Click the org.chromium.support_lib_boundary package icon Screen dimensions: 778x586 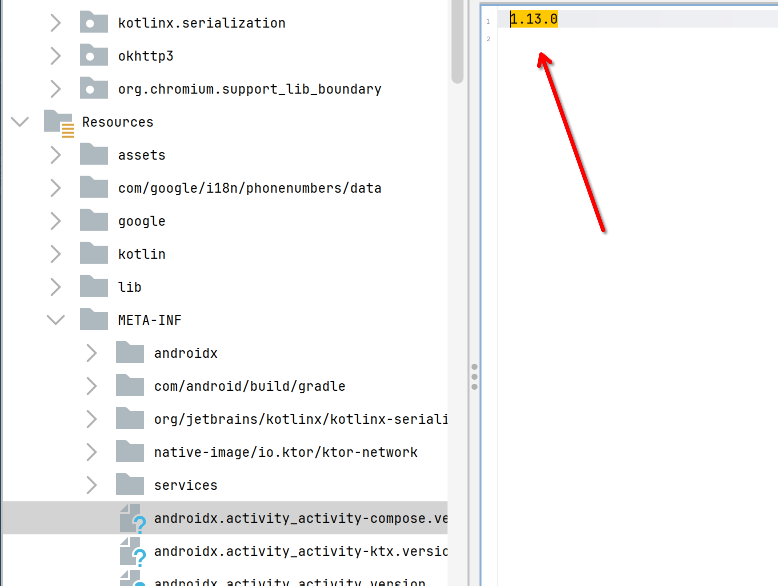pos(94,88)
